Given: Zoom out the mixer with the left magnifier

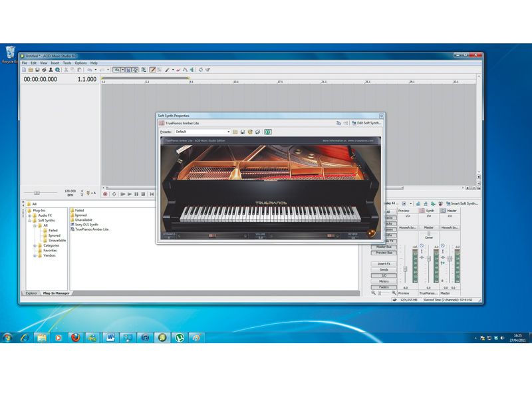Looking at the screenshot, I should (x=374, y=293).
